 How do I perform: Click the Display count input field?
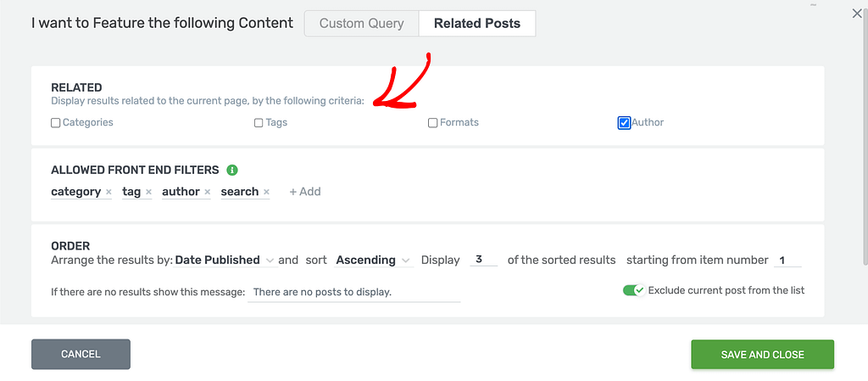[484, 260]
